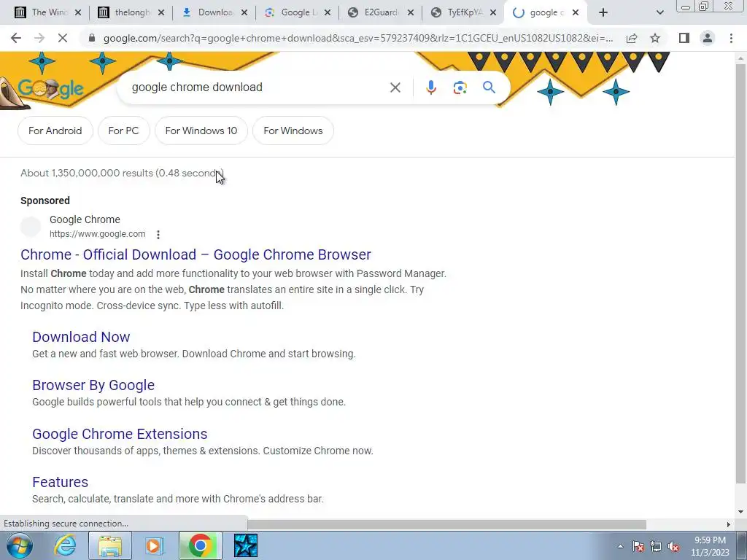The width and height of the screenshot is (747, 560).
Task: Open the Chrome side panel
Action: tap(684, 38)
